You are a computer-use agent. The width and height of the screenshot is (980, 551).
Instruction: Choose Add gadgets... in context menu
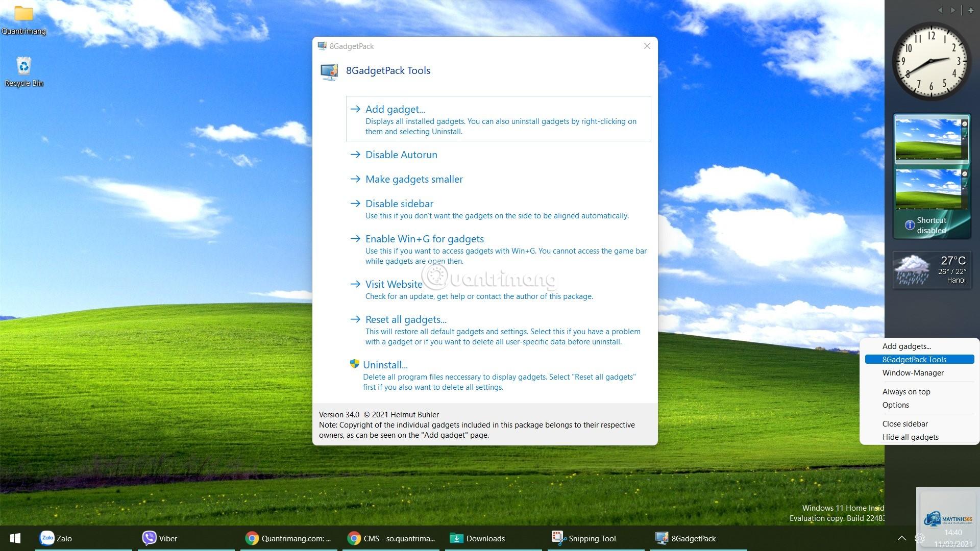point(919,346)
